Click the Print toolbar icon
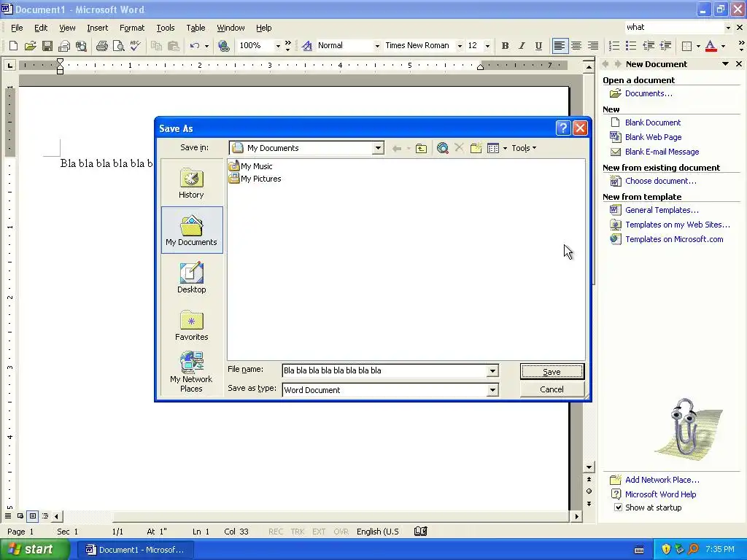Image resolution: width=747 pixels, height=560 pixels. tap(101, 46)
